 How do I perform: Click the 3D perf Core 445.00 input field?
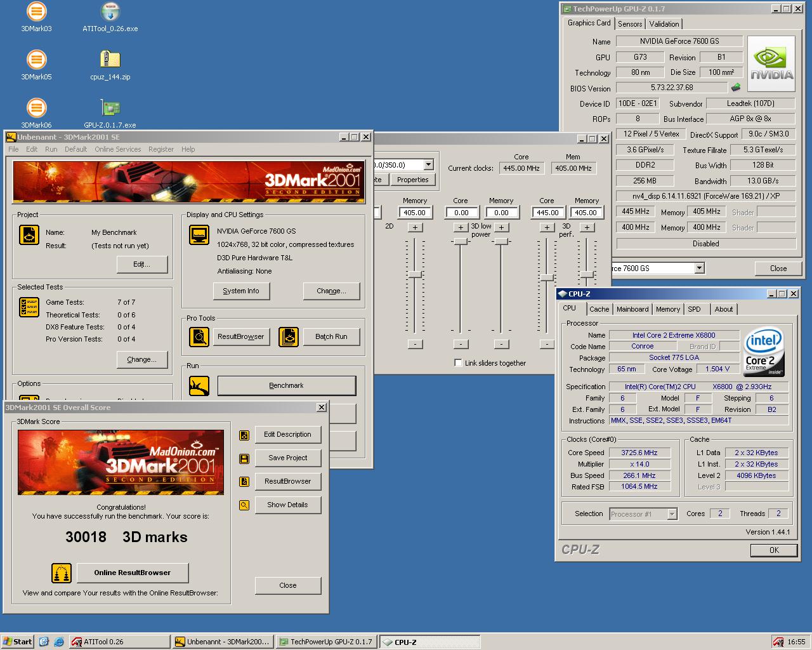[x=547, y=213]
